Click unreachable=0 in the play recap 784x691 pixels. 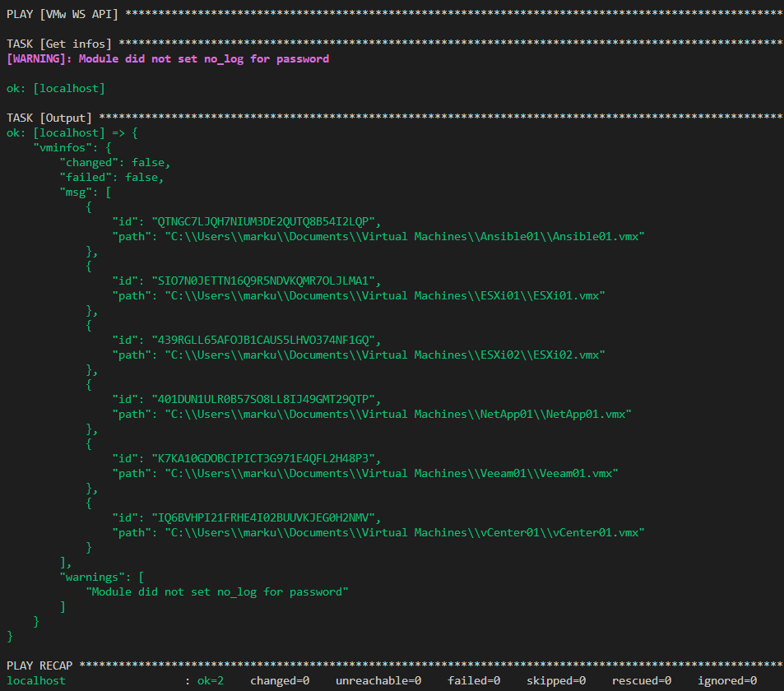(378, 680)
